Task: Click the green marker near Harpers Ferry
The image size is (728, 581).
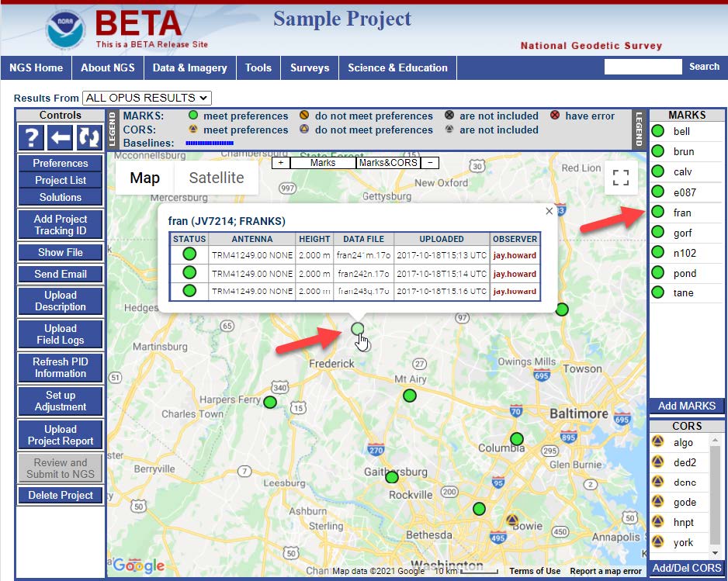Action: coord(270,402)
